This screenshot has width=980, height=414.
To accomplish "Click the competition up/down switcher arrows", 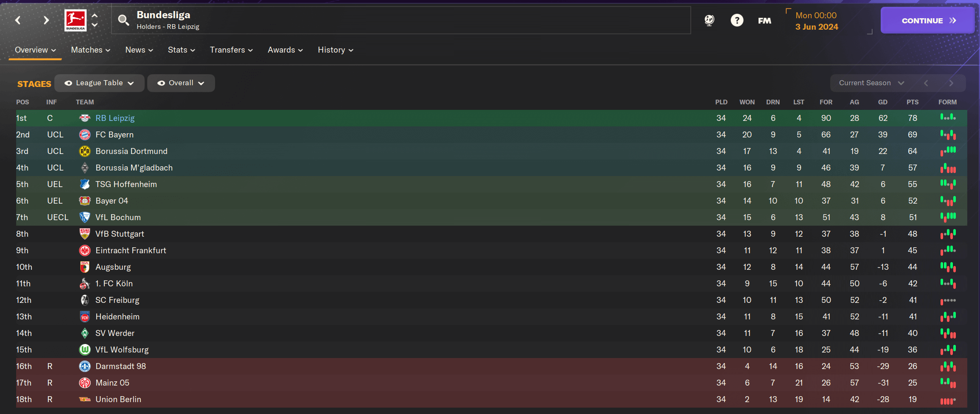I will [x=95, y=20].
